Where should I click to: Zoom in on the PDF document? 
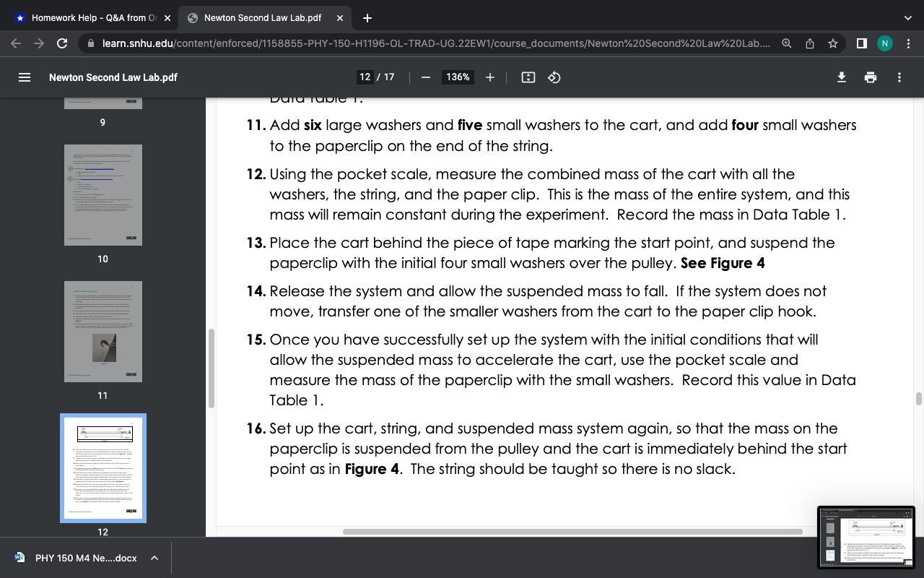490,77
